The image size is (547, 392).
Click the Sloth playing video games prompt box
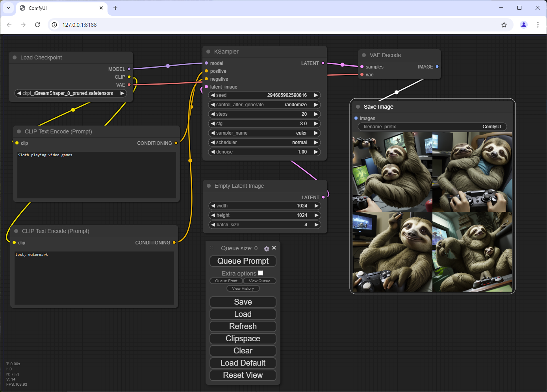[x=96, y=175]
